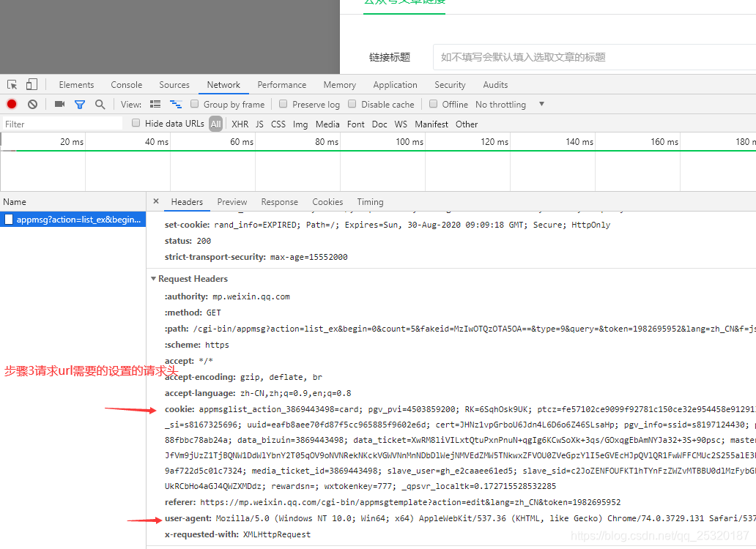756x549 pixels.
Task: Close the request details pane
Action: coord(156,201)
